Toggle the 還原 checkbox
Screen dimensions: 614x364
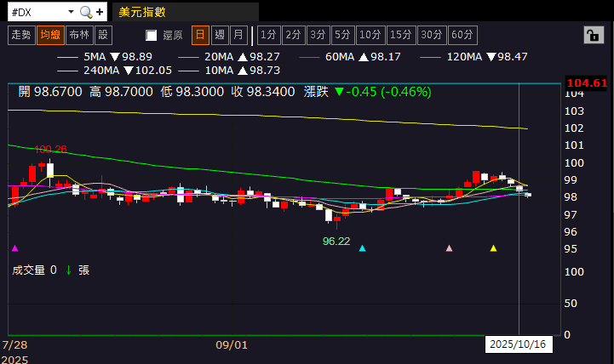click(x=151, y=36)
